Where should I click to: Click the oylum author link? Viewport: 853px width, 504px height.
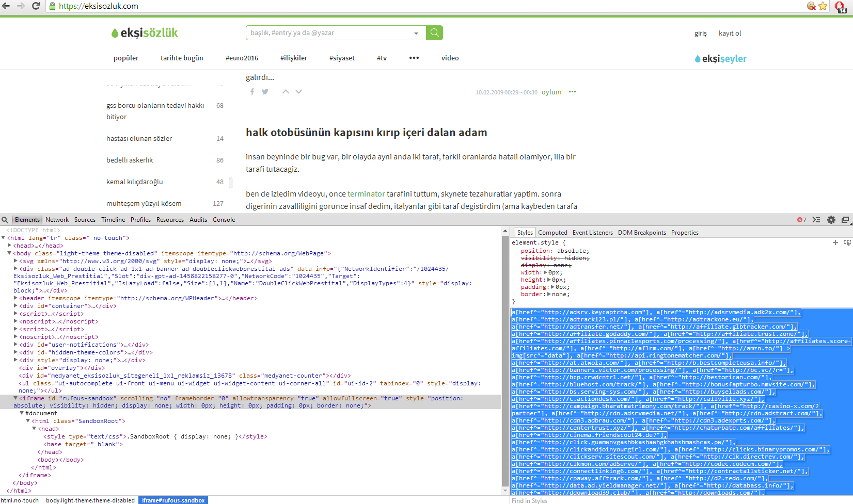(551, 92)
